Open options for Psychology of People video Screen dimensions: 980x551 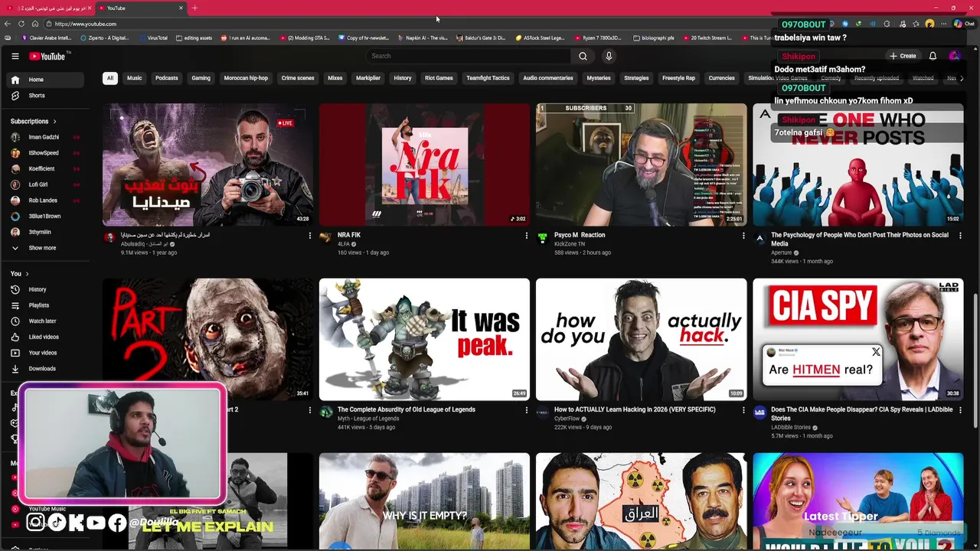click(960, 236)
